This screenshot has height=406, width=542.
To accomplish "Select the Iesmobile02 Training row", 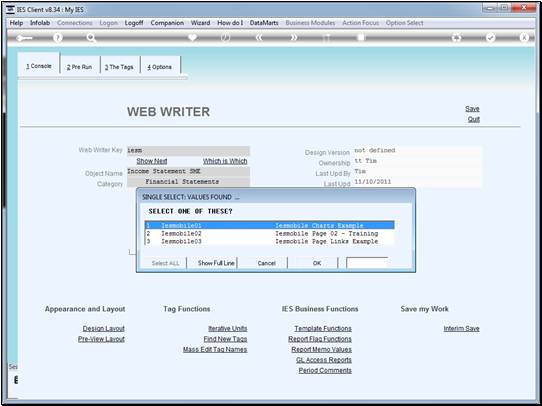I will tap(269, 234).
